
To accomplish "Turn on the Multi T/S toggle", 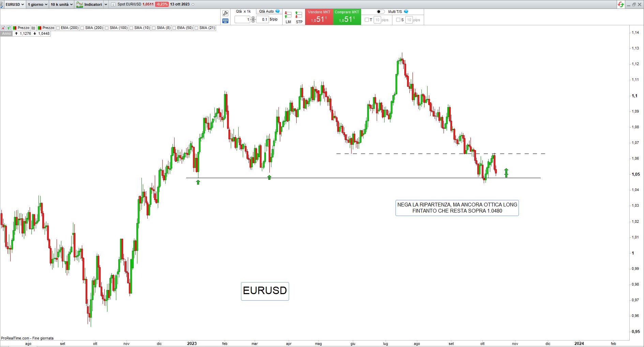I will 380,12.
